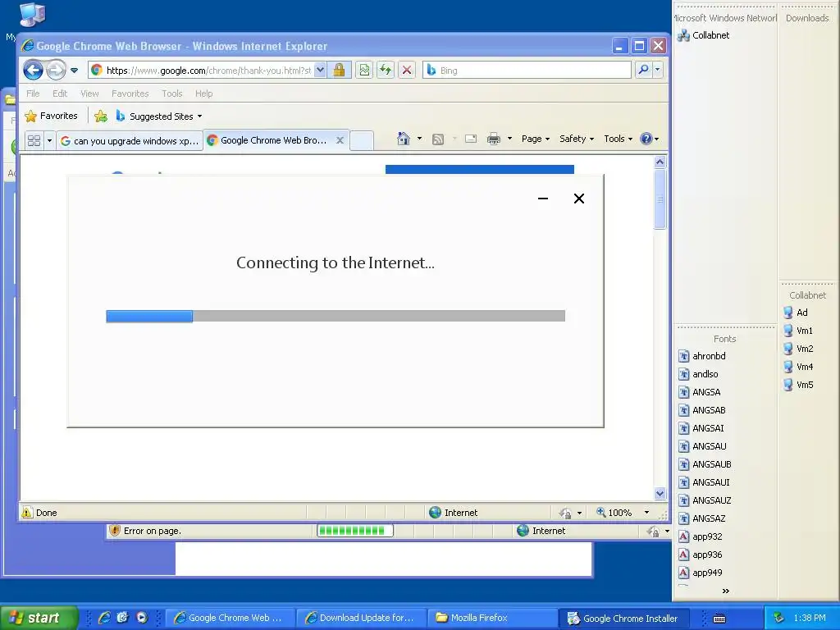Refresh the page with green arrows icon

coord(386,70)
